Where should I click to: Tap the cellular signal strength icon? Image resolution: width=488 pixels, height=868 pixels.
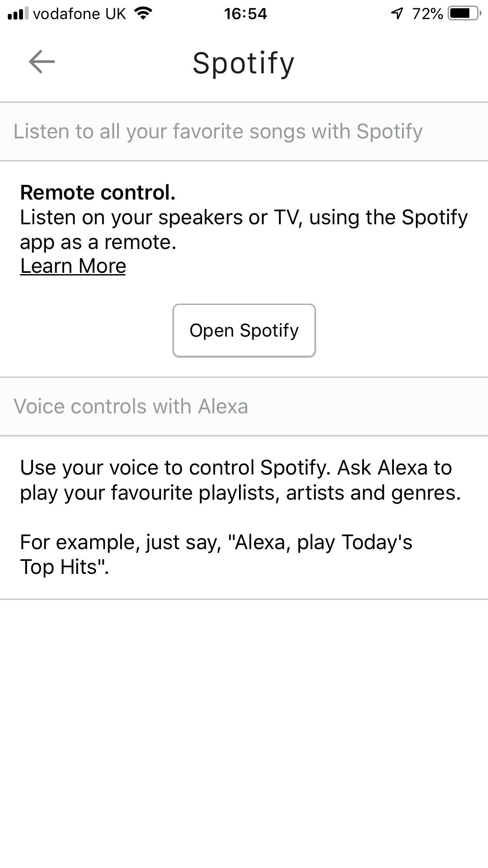[x=17, y=14]
